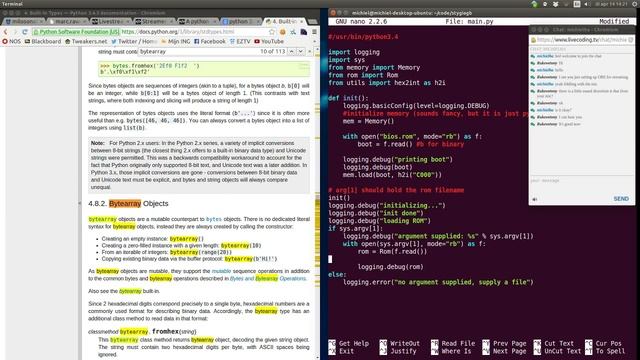Open the Dropbox tray indicator
This screenshot has height=360, width=640.
[x=556, y=4]
